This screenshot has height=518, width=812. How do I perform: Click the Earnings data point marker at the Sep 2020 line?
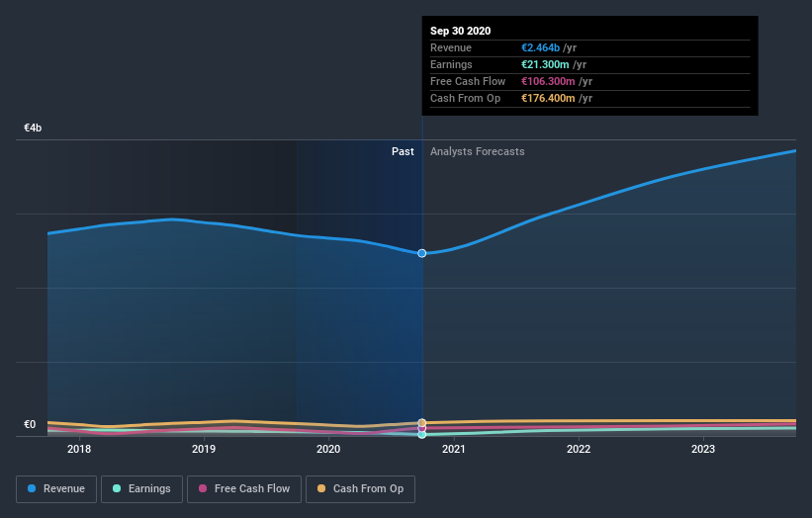click(422, 435)
